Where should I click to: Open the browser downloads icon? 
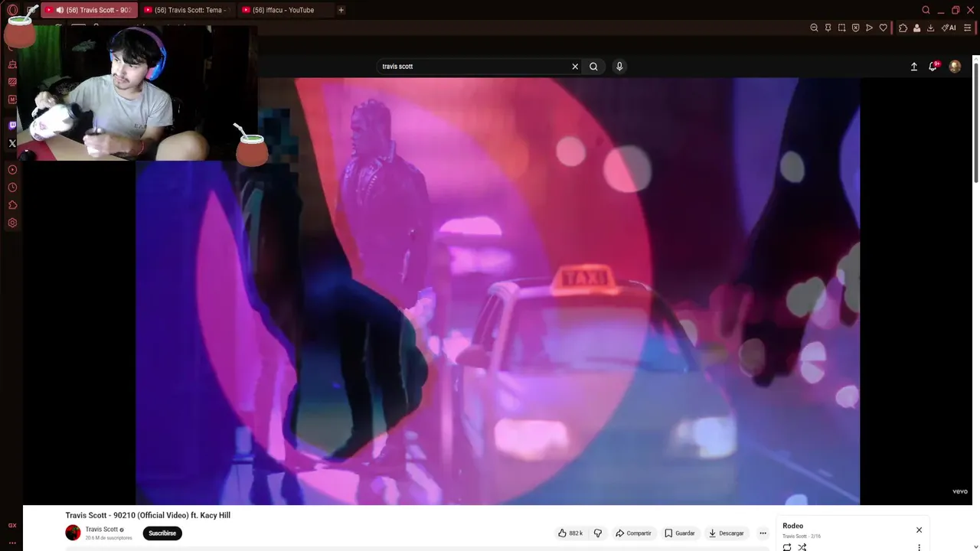click(930, 28)
